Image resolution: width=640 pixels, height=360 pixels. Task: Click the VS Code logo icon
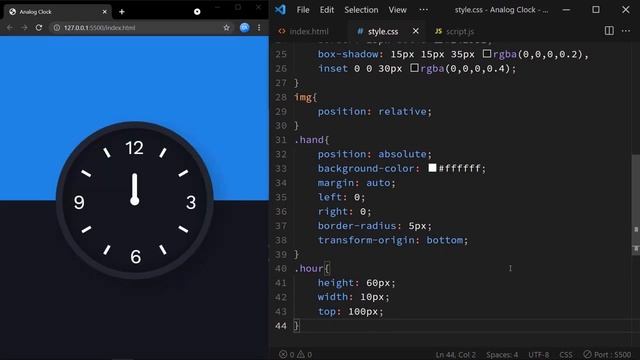[x=280, y=10]
